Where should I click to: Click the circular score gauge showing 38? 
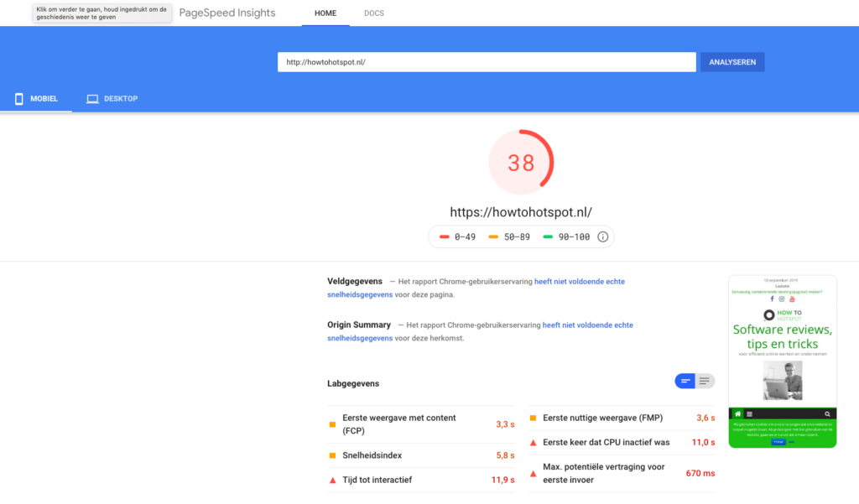click(x=521, y=163)
